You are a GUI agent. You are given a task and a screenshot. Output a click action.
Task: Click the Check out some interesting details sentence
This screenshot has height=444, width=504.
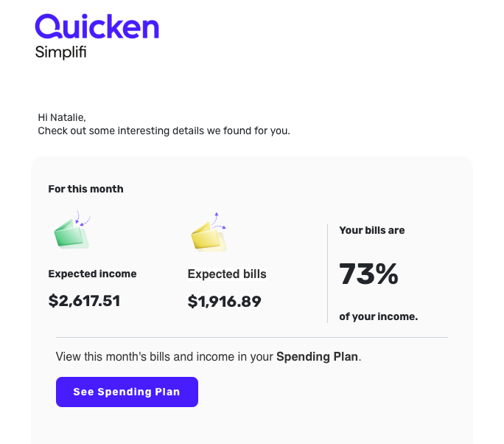pyautogui.click(x=164, y=131)
